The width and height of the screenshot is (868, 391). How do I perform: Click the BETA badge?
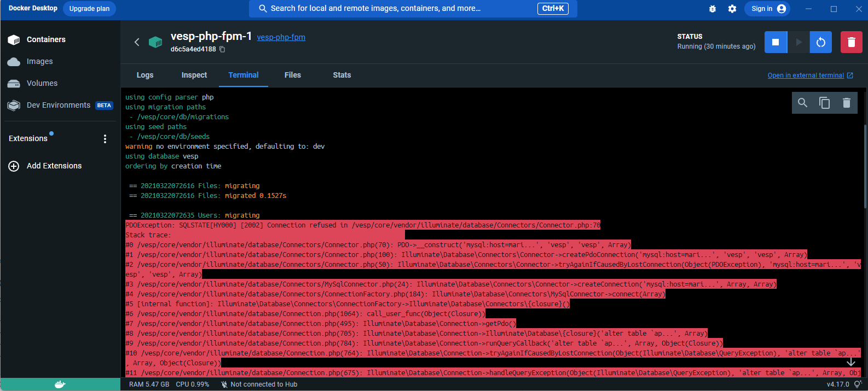click(104, 106)
